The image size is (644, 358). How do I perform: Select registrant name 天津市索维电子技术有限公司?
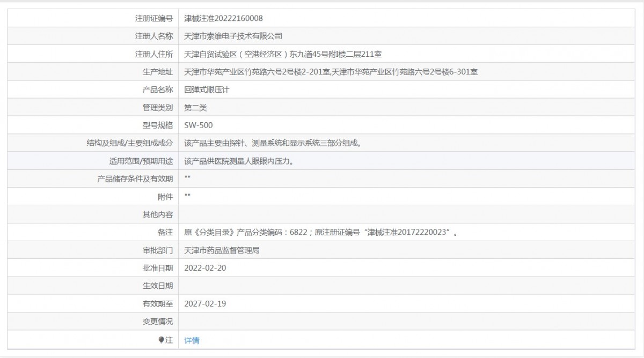(x=233, y=36)
